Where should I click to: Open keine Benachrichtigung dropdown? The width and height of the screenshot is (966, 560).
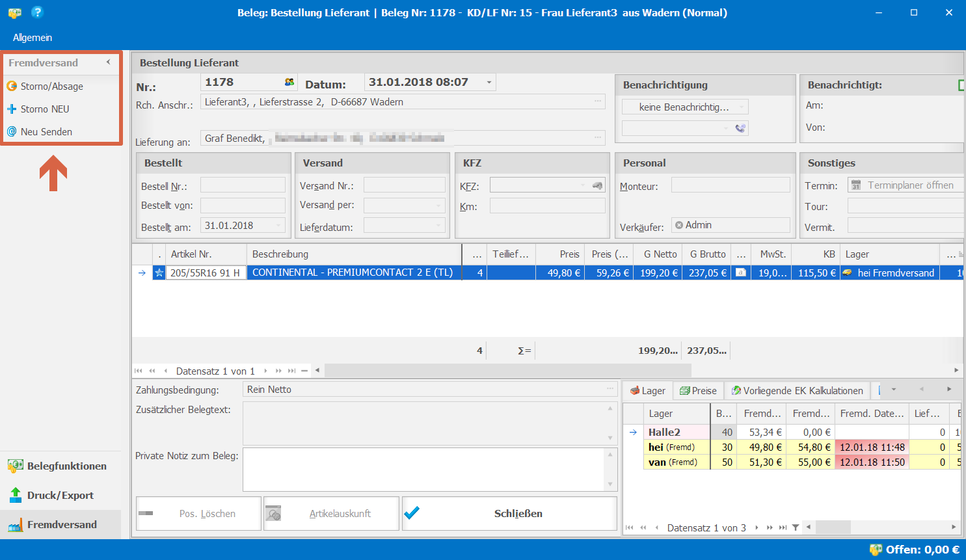pos(742,107)
